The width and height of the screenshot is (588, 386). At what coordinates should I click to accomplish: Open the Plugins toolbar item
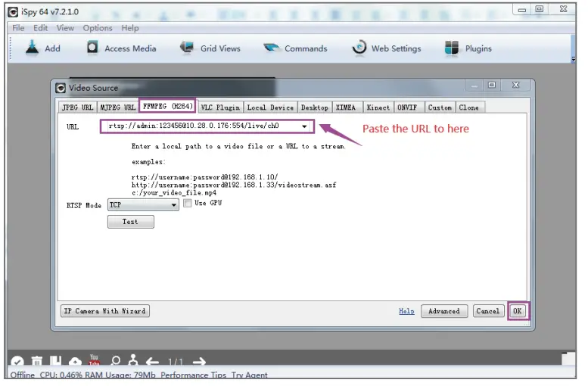(x=468, y=48)
